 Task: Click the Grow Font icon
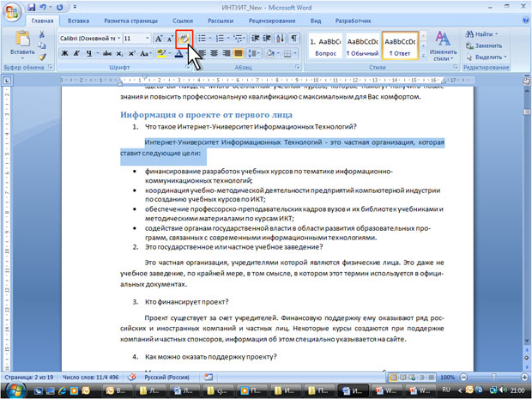tap(159, 39)
